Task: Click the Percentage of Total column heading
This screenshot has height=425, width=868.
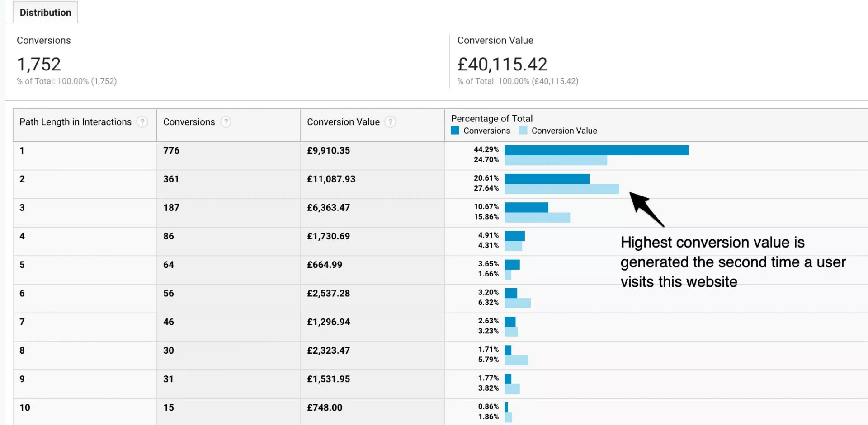Action: (491, 119)
